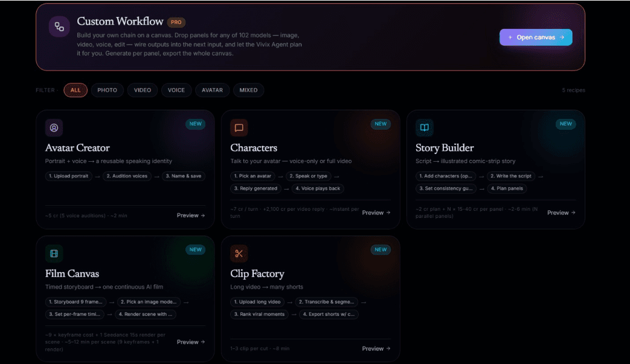This screenshot has width=630, height=364.
Task: Preview the Characters recipe
Action: (376, 212)
